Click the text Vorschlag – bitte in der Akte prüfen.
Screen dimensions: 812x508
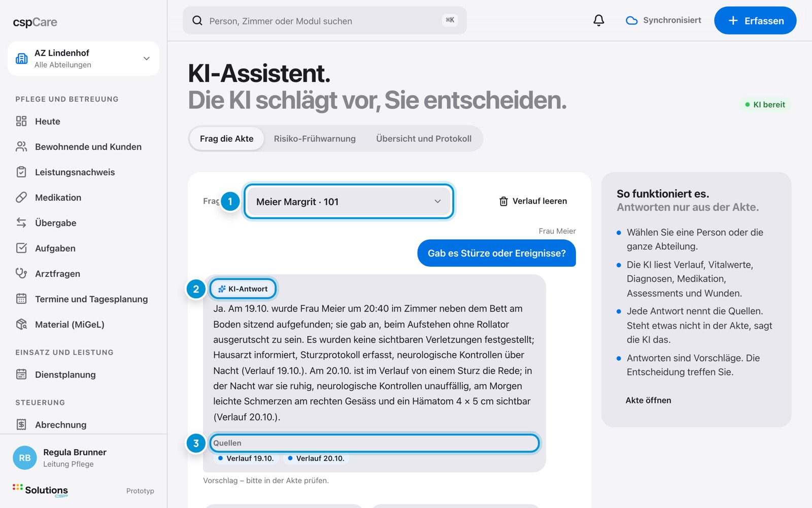[x=266, y=481]
